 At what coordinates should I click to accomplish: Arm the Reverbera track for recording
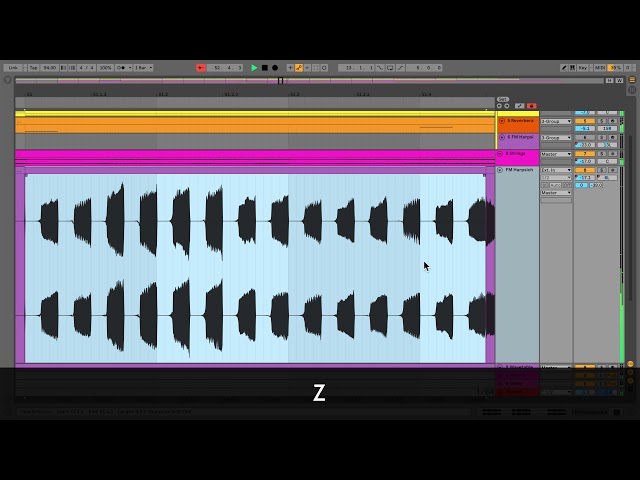click(612, 121)
